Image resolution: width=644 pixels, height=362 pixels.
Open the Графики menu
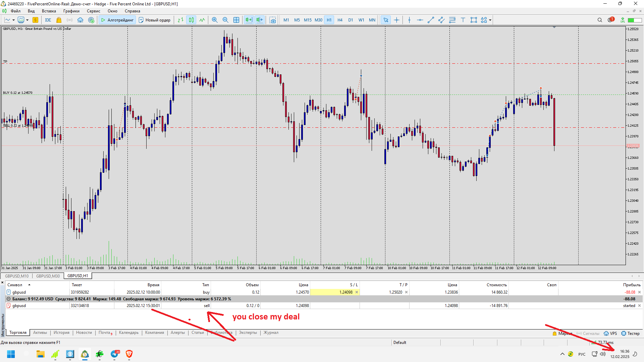click(x=71, y=11)
